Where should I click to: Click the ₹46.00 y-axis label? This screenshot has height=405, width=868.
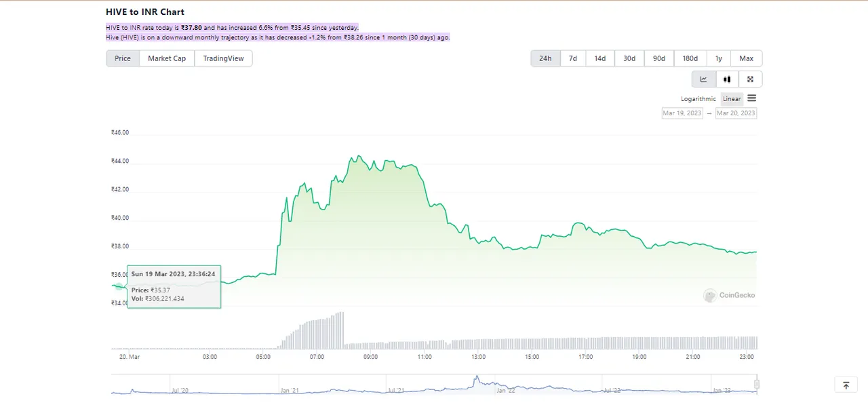(120, 133)
